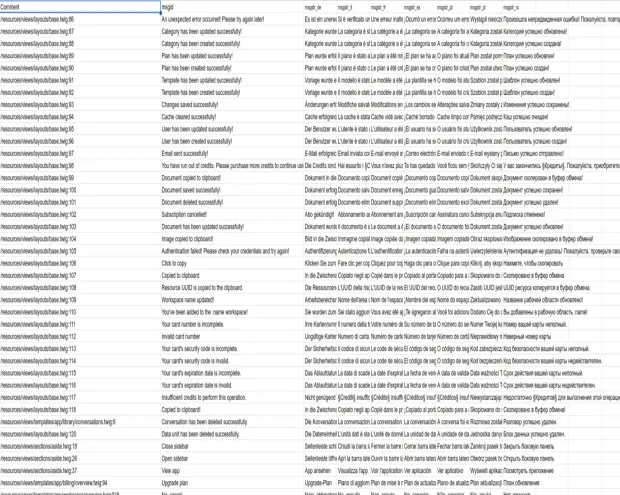Select the 'Changes saved successfully!' cell
The width and height of the screenshot is (620, 495).
[232, 105]
